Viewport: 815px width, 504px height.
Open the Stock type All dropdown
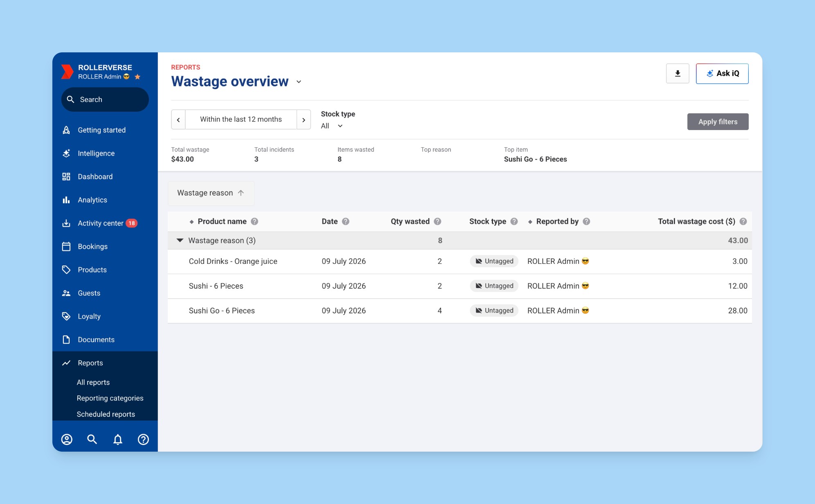(x=332, y=126)
